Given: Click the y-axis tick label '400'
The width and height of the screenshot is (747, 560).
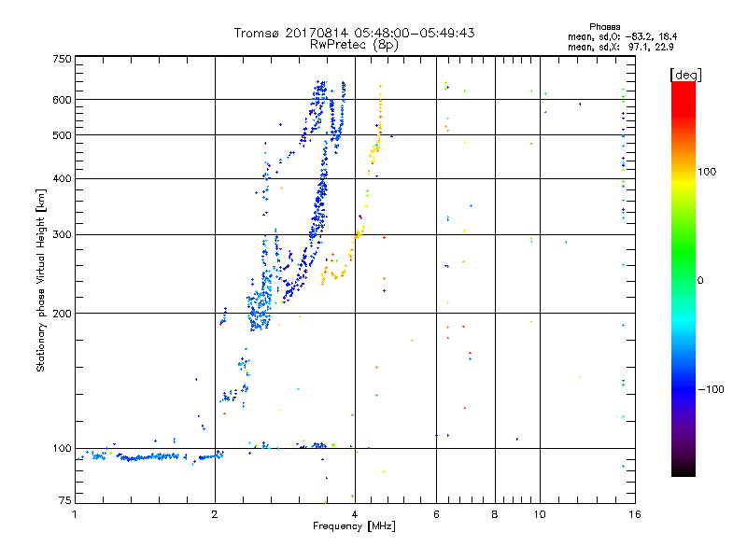Looking at the screenshot, I should [62, 179].
